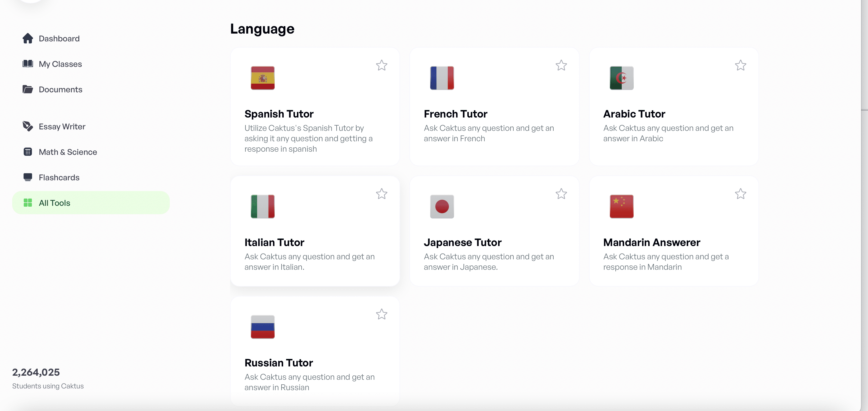Viewport: 868px width, 411px height.
Task: Click the Russian Tutor flag icon
Action: pyautogui.click(x=263, y=326)
